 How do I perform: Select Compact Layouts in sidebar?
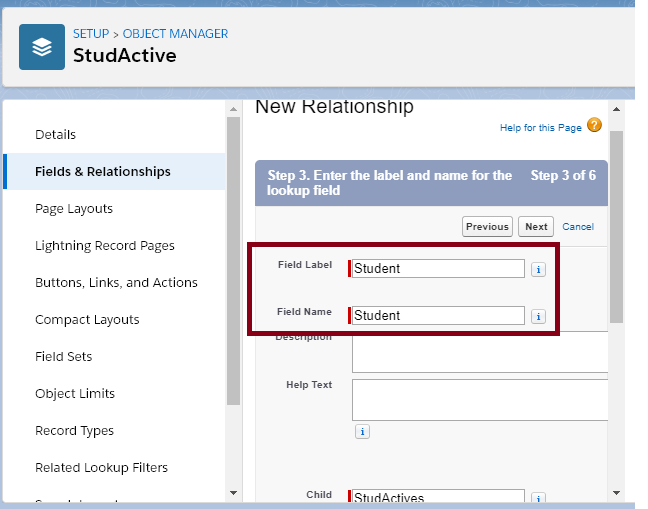click(87, 320)
